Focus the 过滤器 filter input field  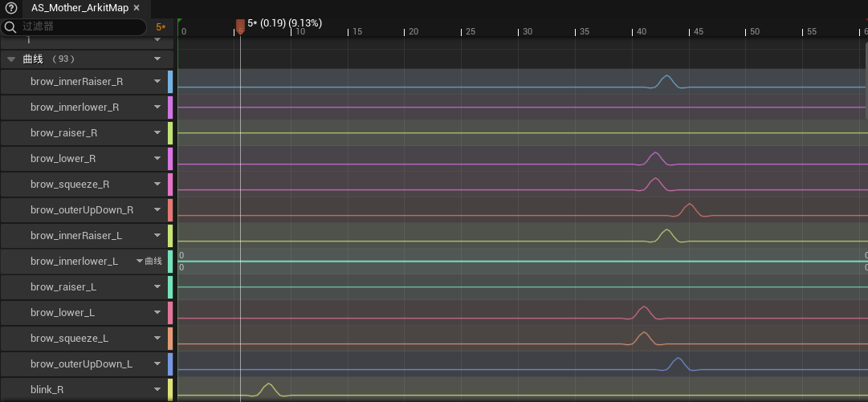click(x=83, y=26)
